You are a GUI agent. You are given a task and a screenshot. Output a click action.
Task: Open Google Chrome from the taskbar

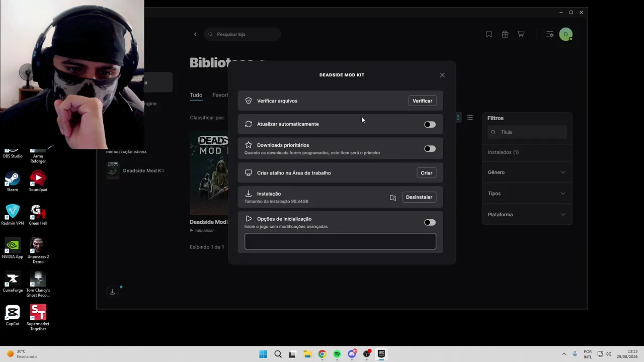point(322,354)
